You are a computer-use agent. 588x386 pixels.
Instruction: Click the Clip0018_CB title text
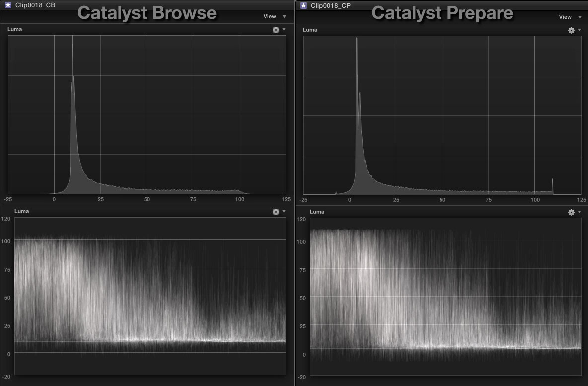coord(35,5)
